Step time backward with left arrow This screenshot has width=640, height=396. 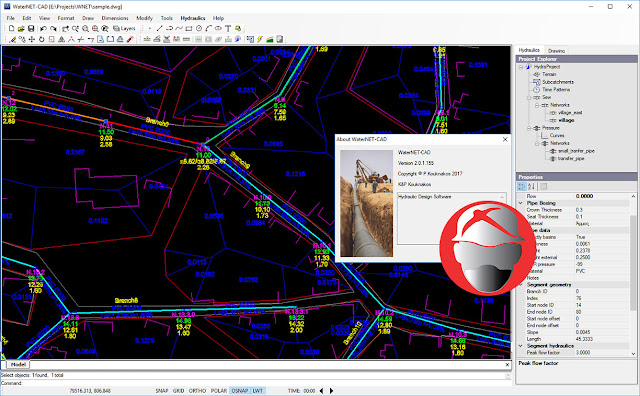tap(322, 391)
